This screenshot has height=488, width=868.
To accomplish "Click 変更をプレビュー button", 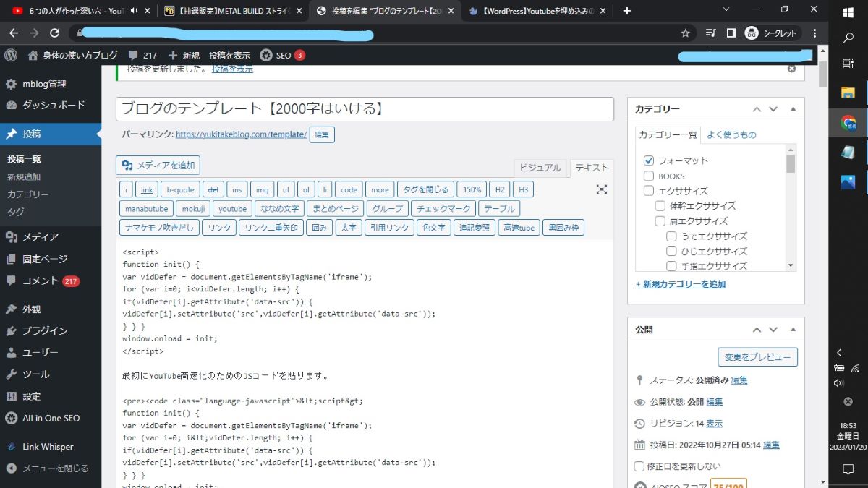I will (757, 357).
